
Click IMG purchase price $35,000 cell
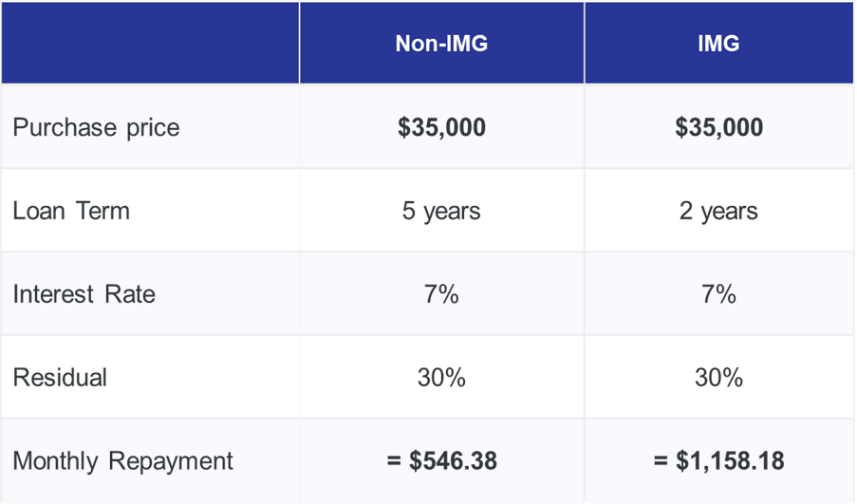718,127
